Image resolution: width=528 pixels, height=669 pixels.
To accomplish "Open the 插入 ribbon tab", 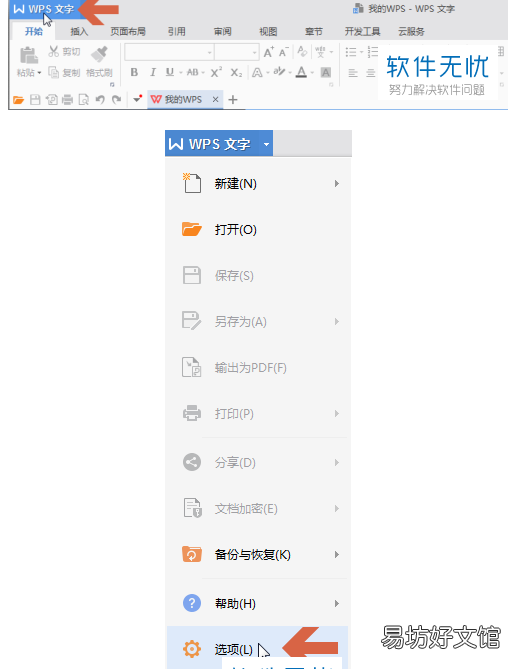I will [x=79, y=31].
